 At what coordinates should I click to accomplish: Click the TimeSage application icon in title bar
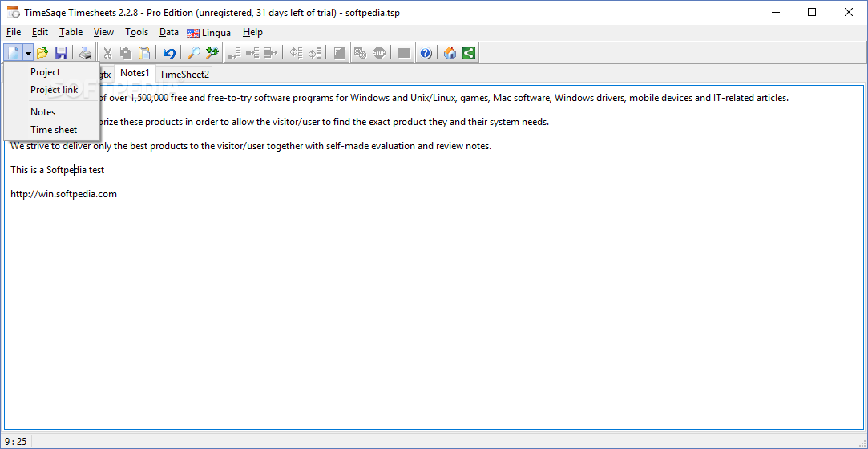(14, 12)
